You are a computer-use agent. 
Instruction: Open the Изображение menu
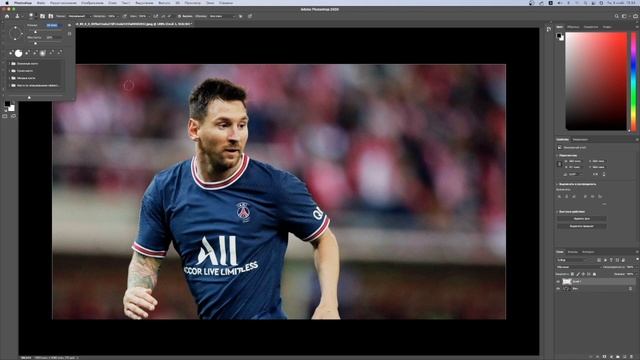click(x=92, y=3)
